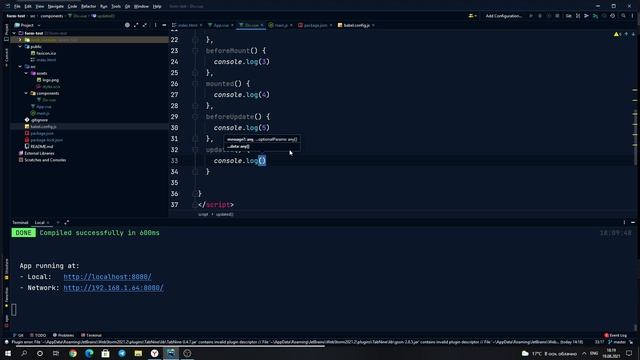The width and height of the screenshot is (640, 360).
Task: Collapse the project root folder
Action: tap(15, 33)
